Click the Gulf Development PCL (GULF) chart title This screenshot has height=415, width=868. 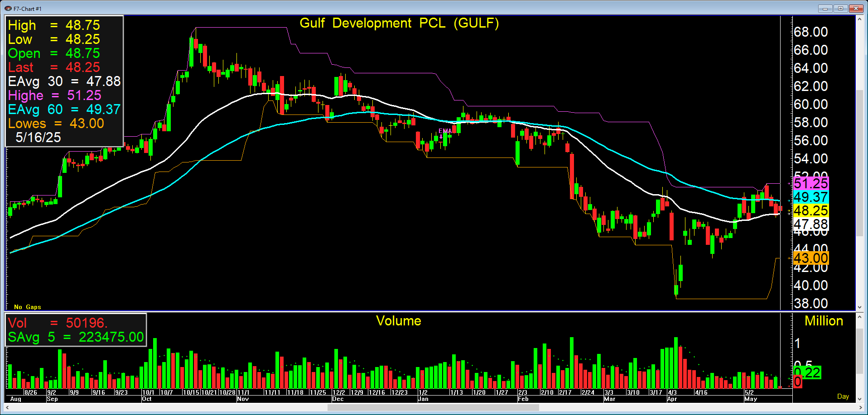(399, 23)
